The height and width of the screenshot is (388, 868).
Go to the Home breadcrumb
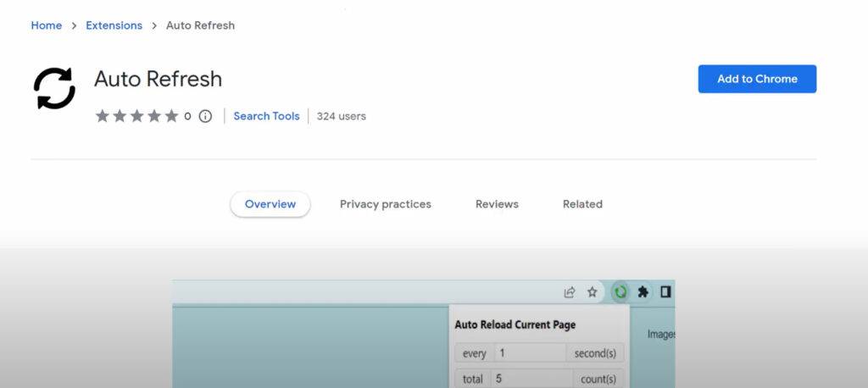tap(47, 25)
